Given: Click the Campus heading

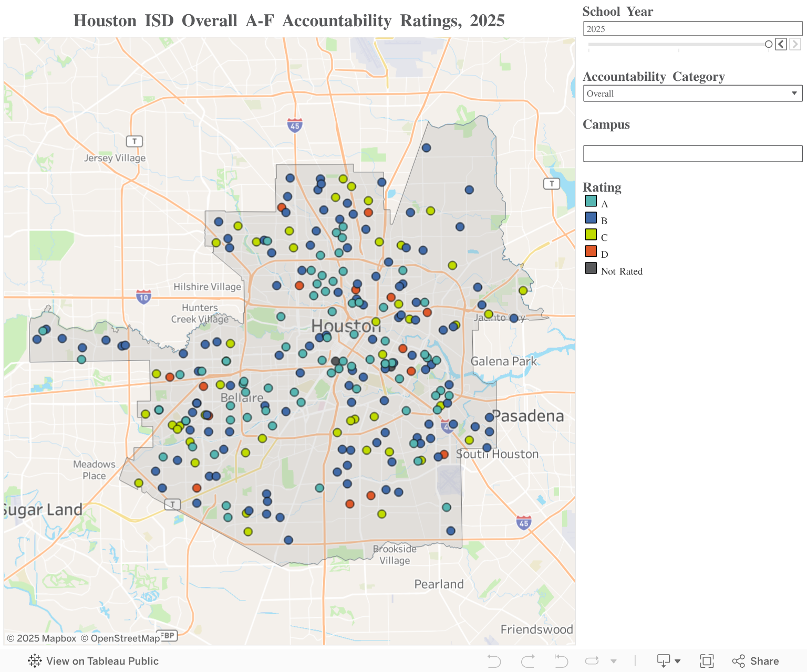Looking at the screenshot, I should (x=606, y=124).
